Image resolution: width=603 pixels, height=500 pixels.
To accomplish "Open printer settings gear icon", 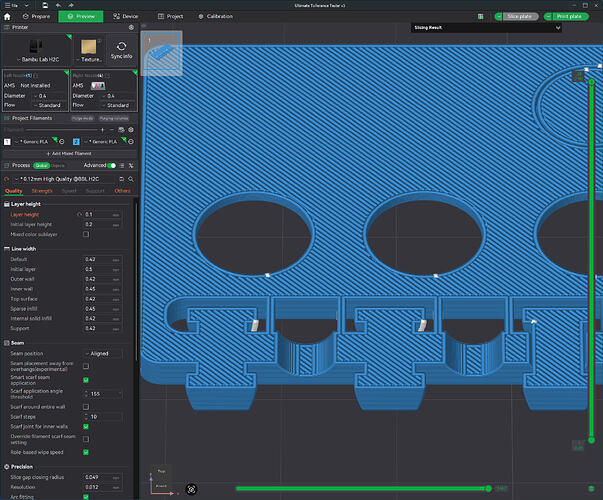I will tap(131, 27).
